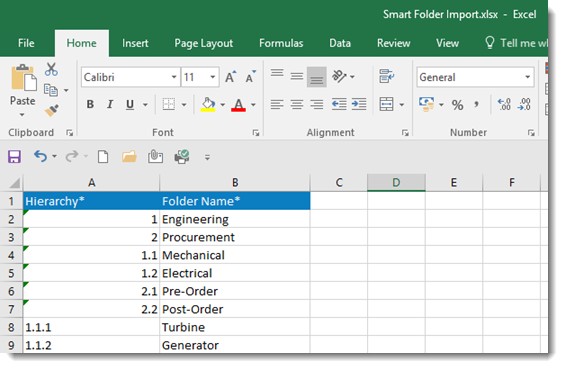Open the Calibri font name dropdown
The height and width of the screenshot is (368, 563).
coord(174,77)
